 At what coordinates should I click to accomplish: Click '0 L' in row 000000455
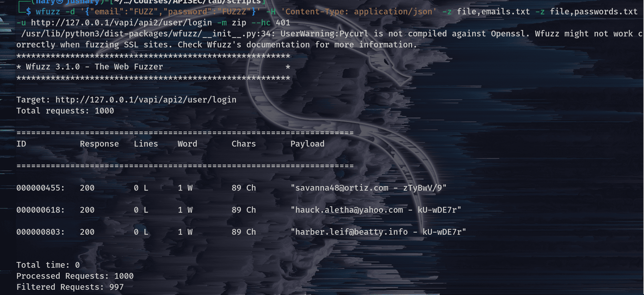pos(141,188)
